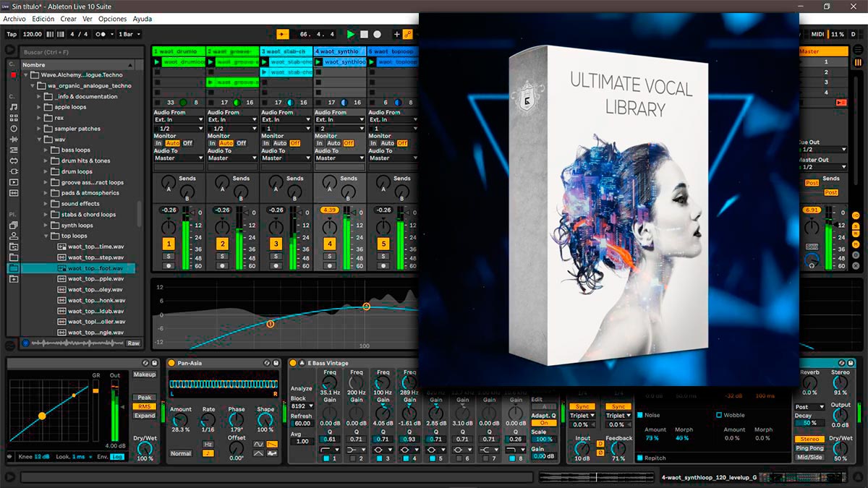Open the MIDI Effects category icon
868x488 pixels.
point(14,150)
